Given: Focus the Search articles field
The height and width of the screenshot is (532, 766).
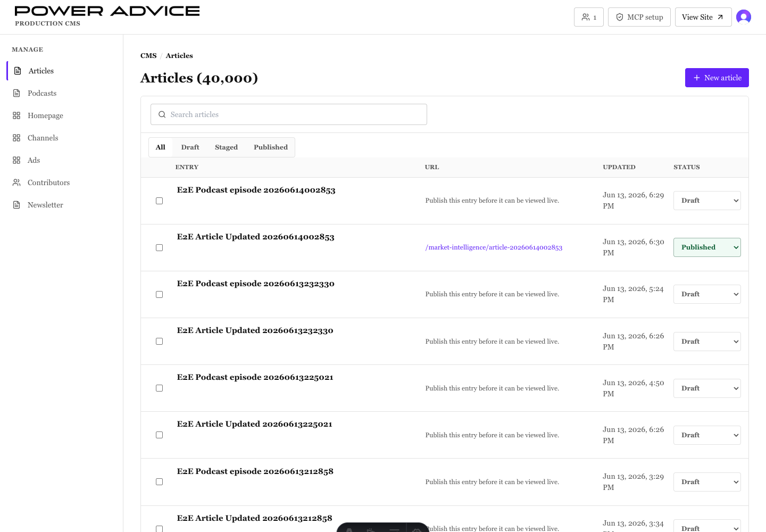Looking at the screenshot, I should 289,114.
